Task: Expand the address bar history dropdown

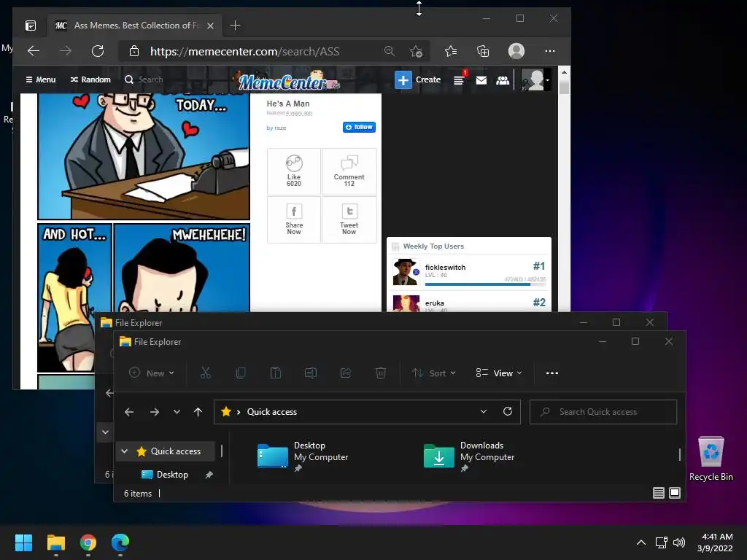Action: coord(484,411)
